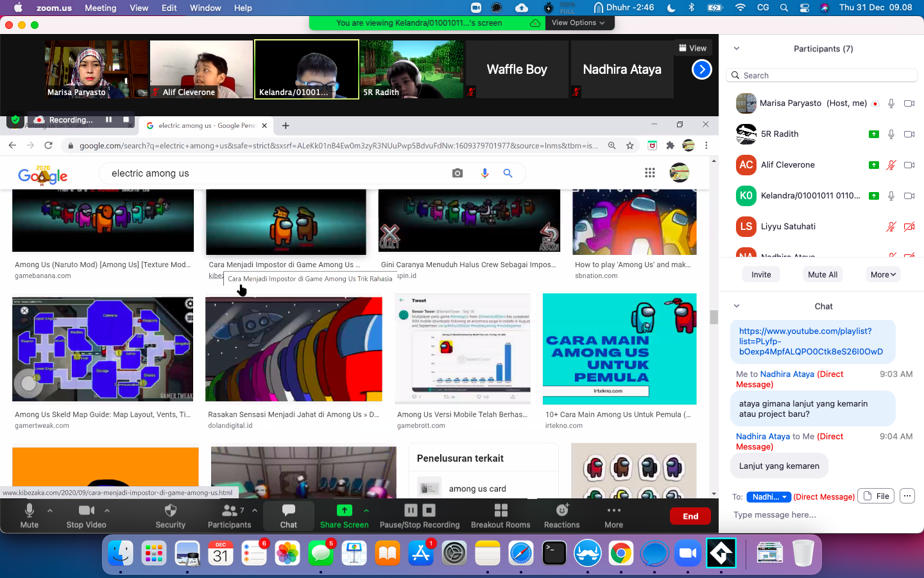Open Security shield options
Image resolution: width=924 pixels, height=578 pixels.
pyautogui.click(x=170, y=516)
